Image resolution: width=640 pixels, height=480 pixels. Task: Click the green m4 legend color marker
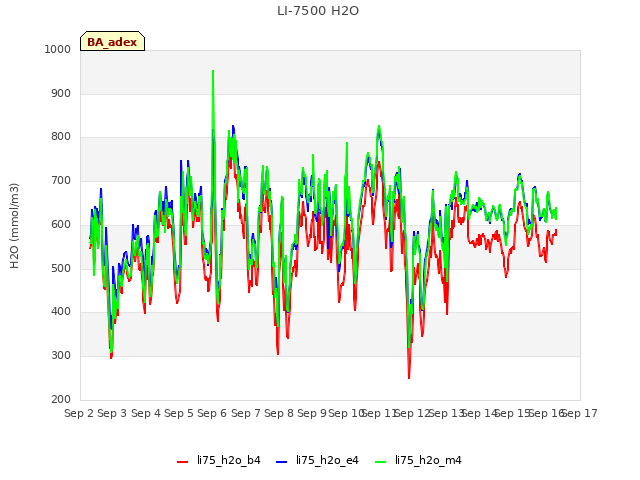(380, 462)
